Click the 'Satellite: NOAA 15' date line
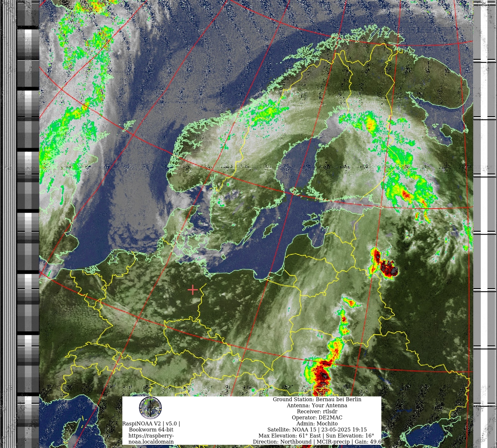This screenshot has height=448, width=497. [317, 430]
